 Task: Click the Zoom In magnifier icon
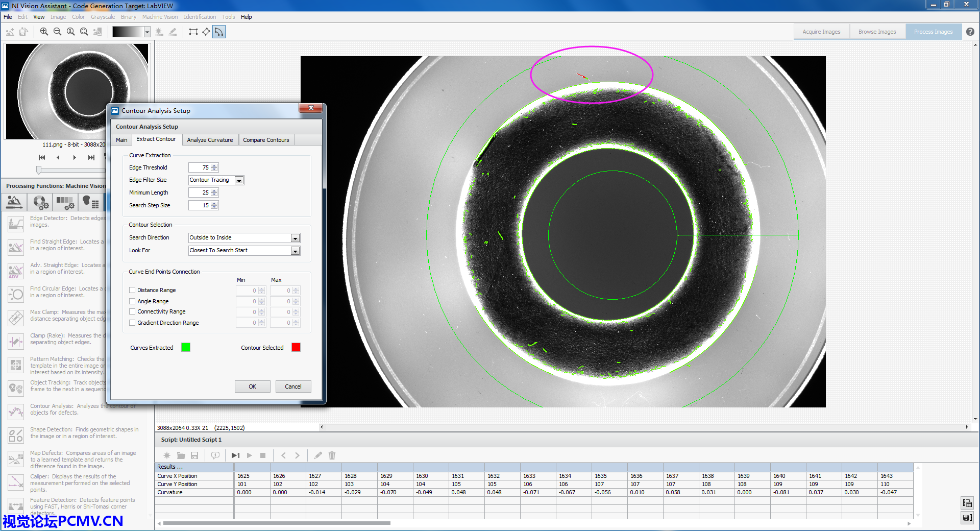click(x=44, y=32)
